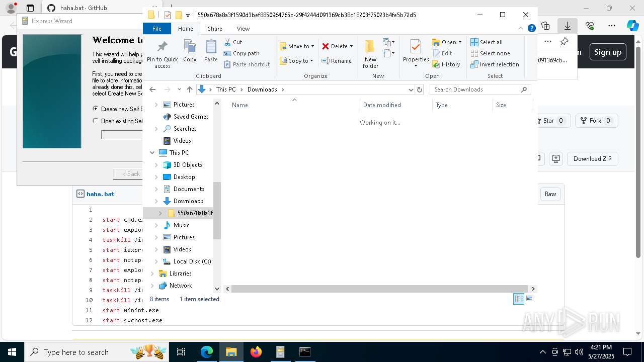Click Download ZIP button
The height and width of the screenshot is (362, 644).
coord(592,159)
